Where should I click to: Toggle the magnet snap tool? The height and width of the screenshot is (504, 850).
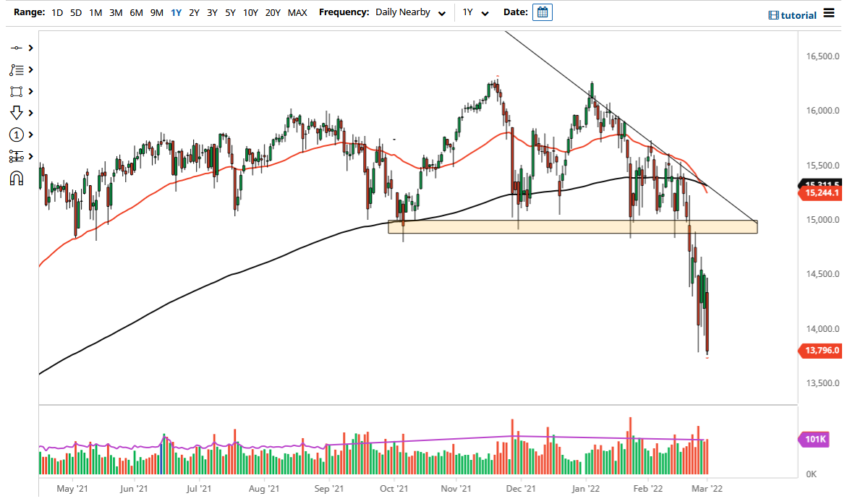click(16, 178)
